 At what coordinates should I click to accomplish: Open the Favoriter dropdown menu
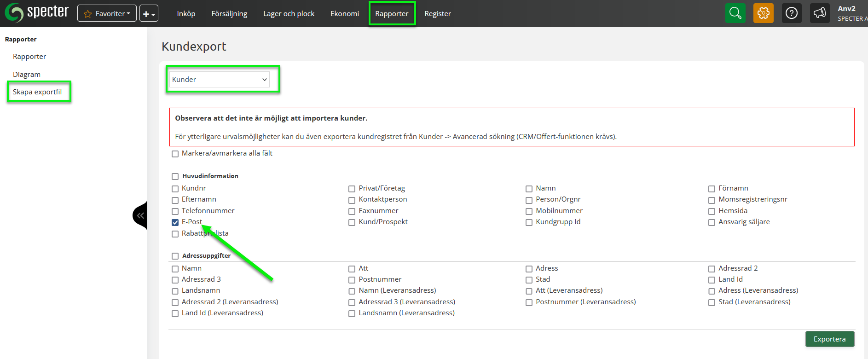click(107, 14)
